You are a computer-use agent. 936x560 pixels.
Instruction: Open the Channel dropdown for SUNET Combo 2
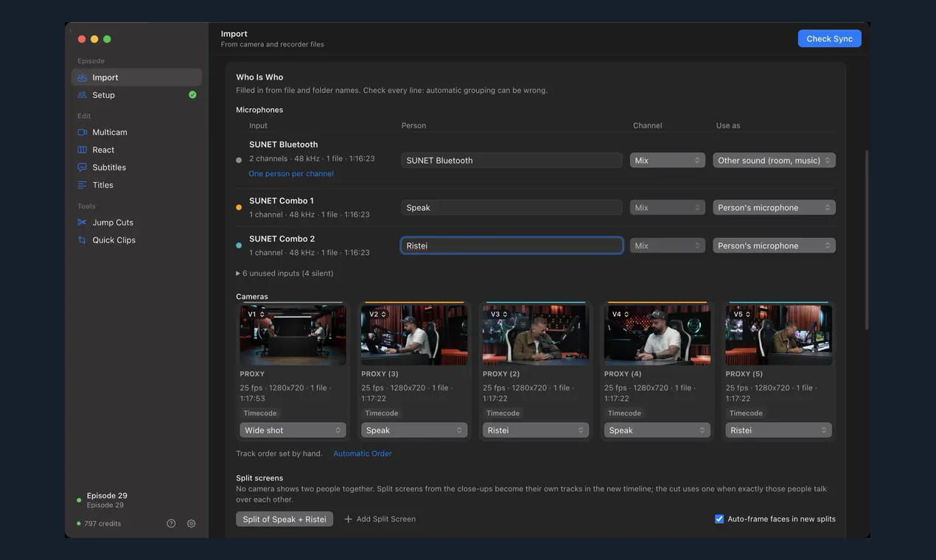[668, 246]
